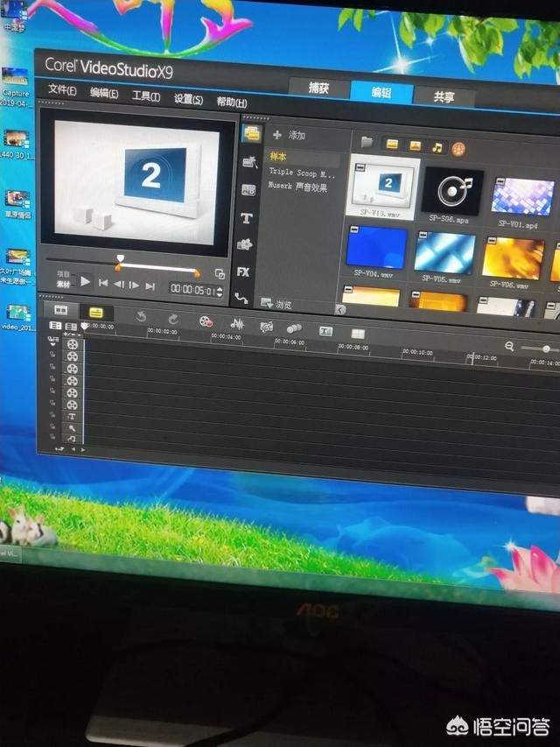Open the Record/Capture option reel icon
The image size is (560, 747).
206,321
